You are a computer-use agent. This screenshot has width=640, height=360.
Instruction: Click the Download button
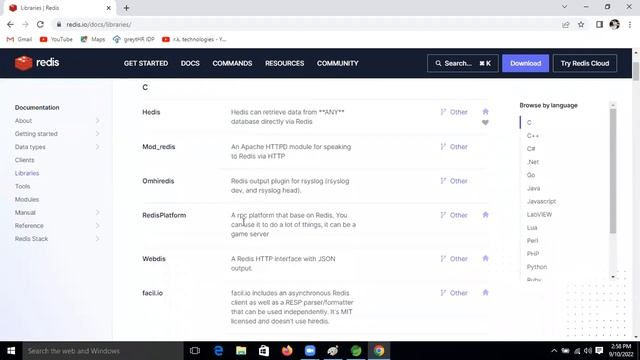tap(525, 63)
